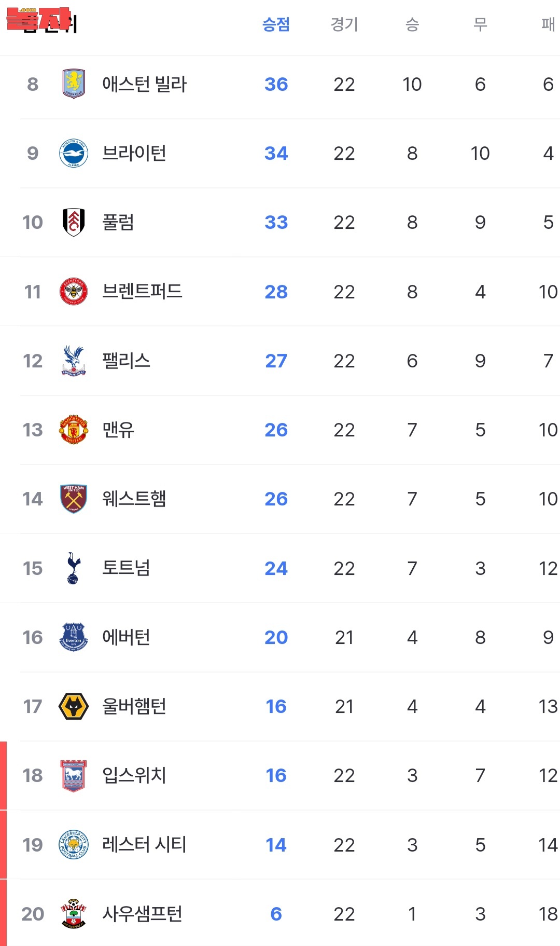Click the Aston Villa club crest
This screenshot has height=946, width=560.
[x=74, y=84]
